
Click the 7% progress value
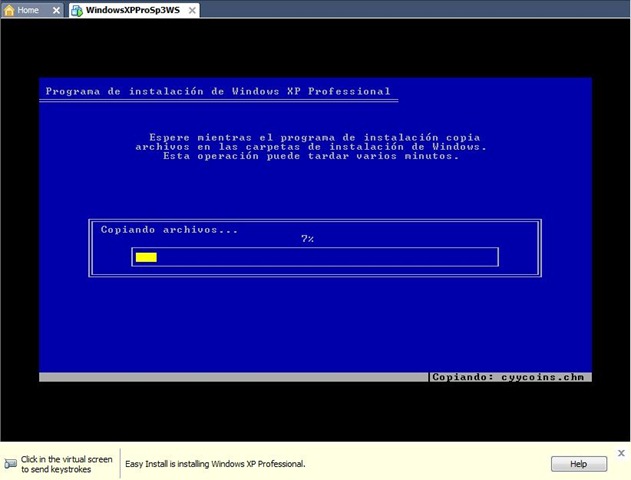307,239
